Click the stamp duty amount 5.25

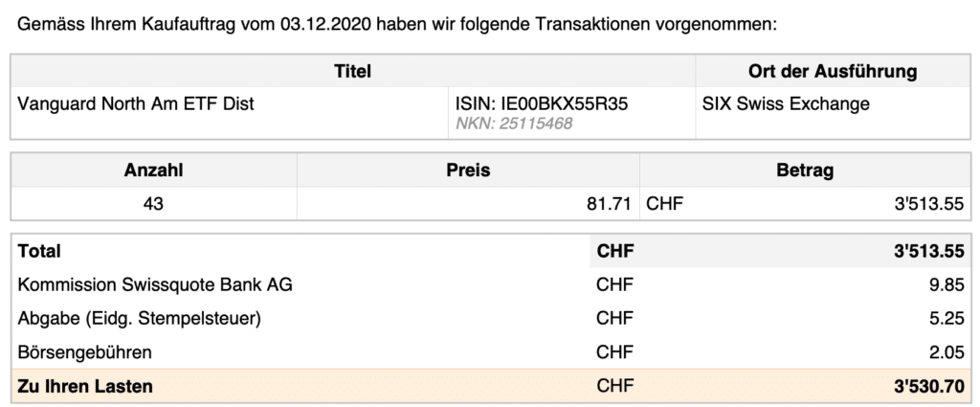click(x=943, y=319)
